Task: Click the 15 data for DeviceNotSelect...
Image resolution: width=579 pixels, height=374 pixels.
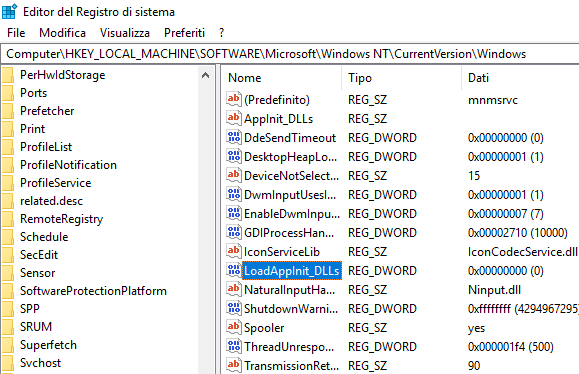Action: coord(474,176)
